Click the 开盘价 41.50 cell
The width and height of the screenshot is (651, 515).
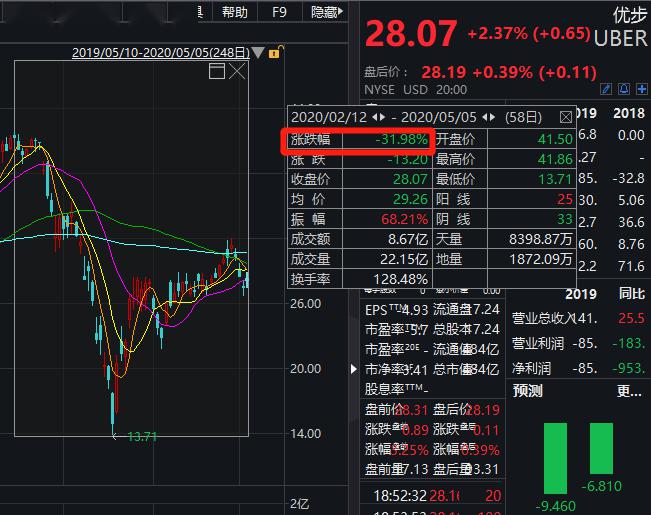coord(504,140)
